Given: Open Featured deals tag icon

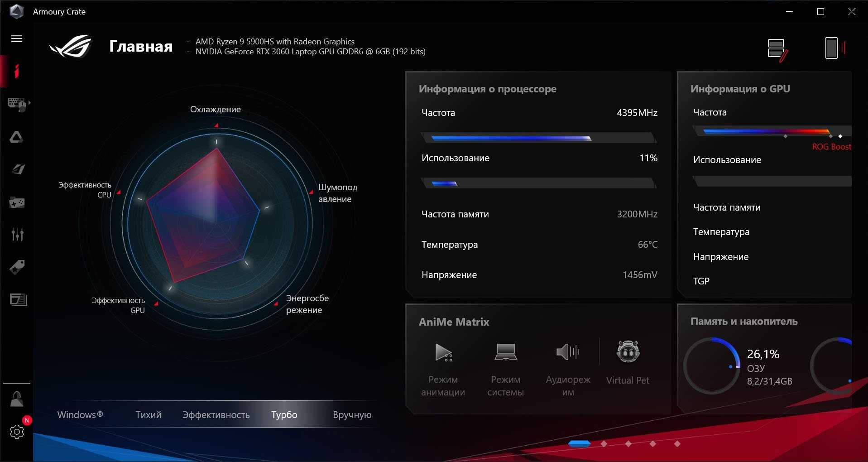Looking at the screenshot, I should click(17, 267).
